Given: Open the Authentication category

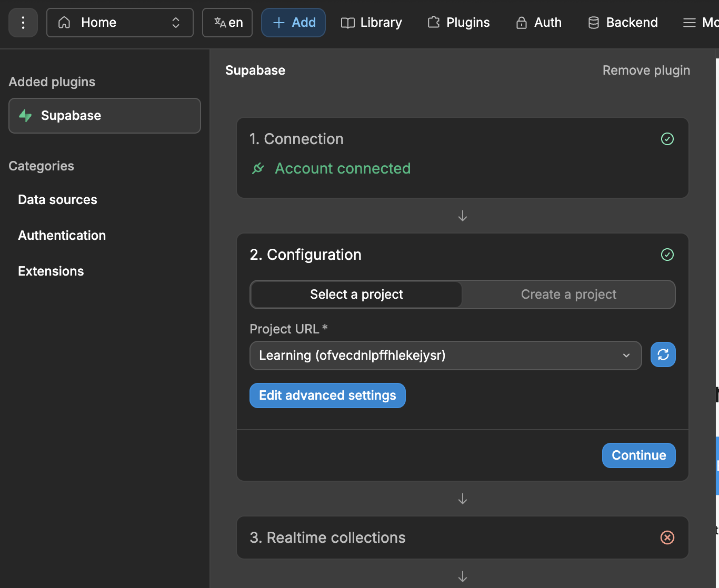Looking at the screenshot, I should tap(62, 236).
